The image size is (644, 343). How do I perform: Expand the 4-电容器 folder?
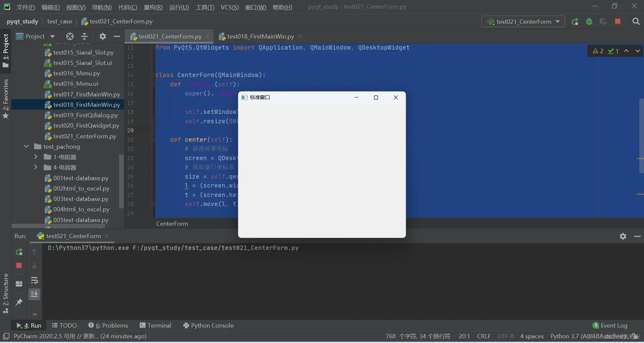[36, 167]
